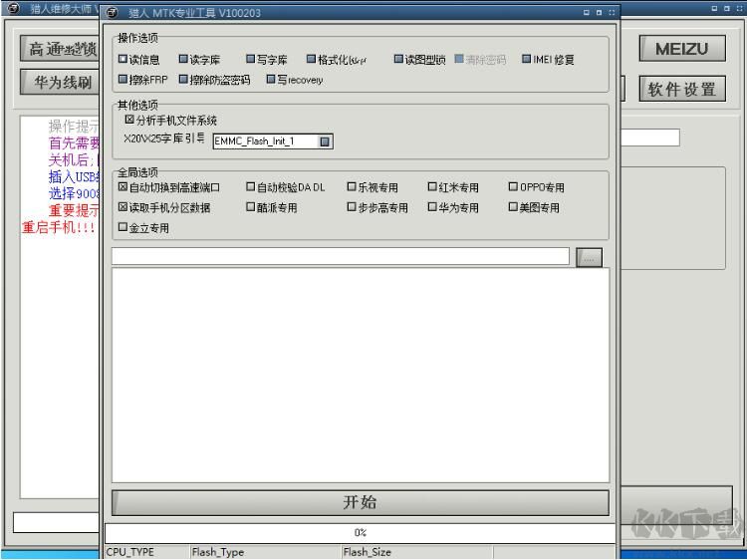Check the 酷派专用 option

[x=251, y=207]
